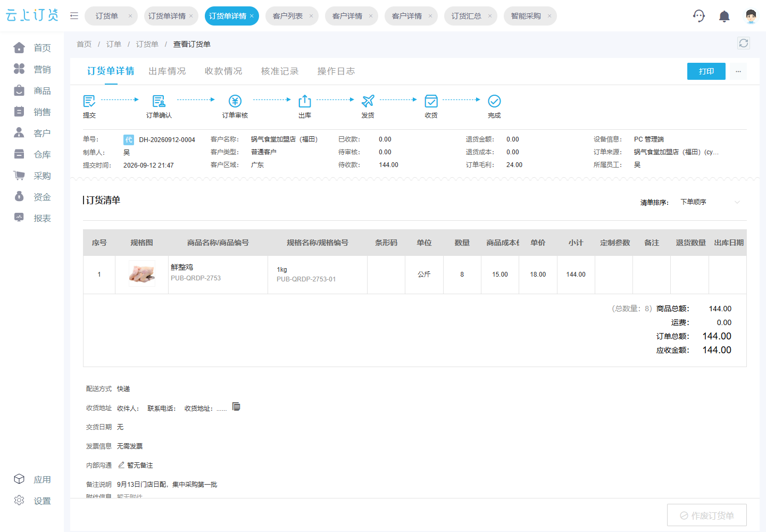Close the 订货汇总 top tab
This screenshot has width=766, height=532.
490,16
